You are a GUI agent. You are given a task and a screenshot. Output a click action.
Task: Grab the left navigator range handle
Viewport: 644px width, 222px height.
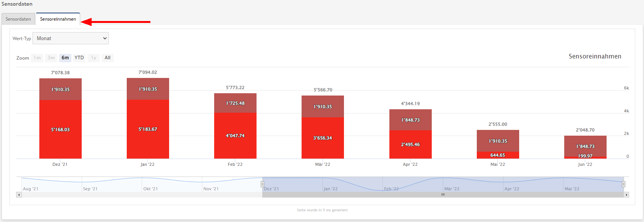click(x=262, y=184)
